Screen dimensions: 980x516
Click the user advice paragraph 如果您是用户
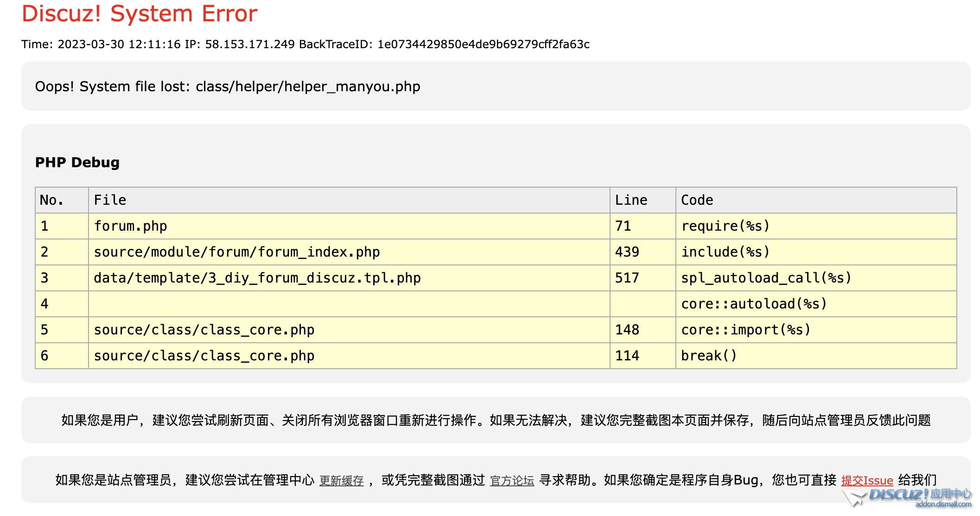(496, 420)
